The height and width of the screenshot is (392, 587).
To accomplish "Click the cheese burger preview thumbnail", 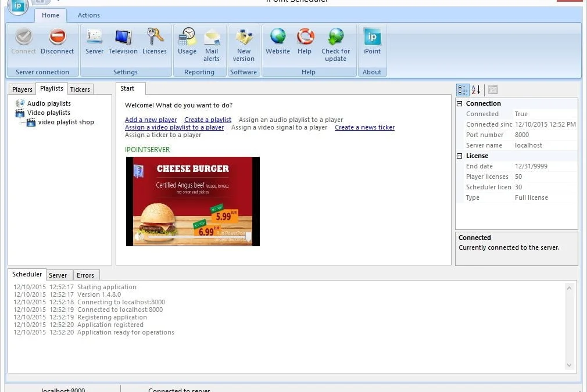I will coord(193,202).
